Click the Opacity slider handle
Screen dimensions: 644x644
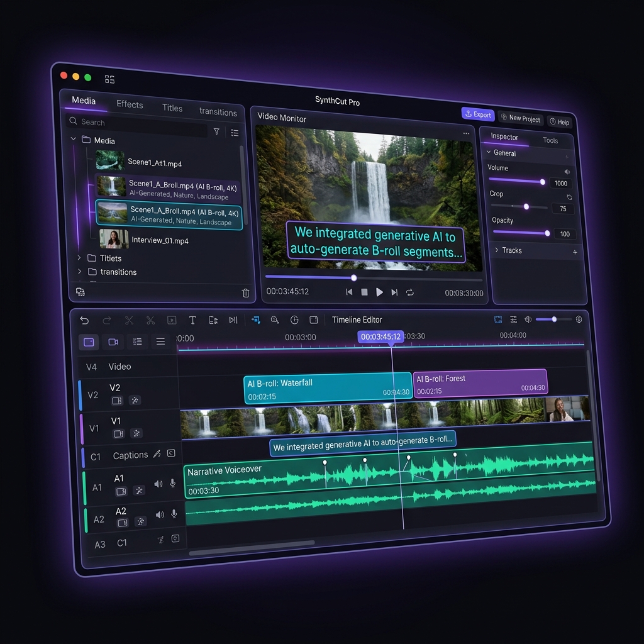pos(547,233)
